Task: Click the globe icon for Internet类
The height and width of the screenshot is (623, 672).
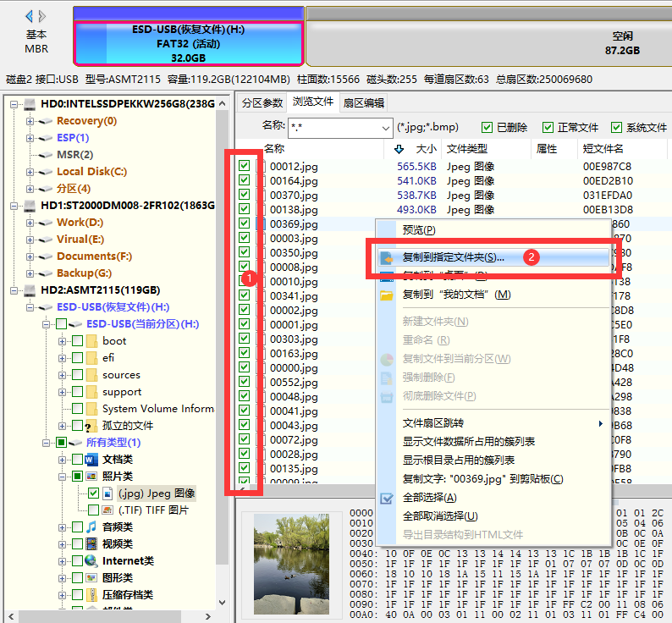Action: pos(91,561)
